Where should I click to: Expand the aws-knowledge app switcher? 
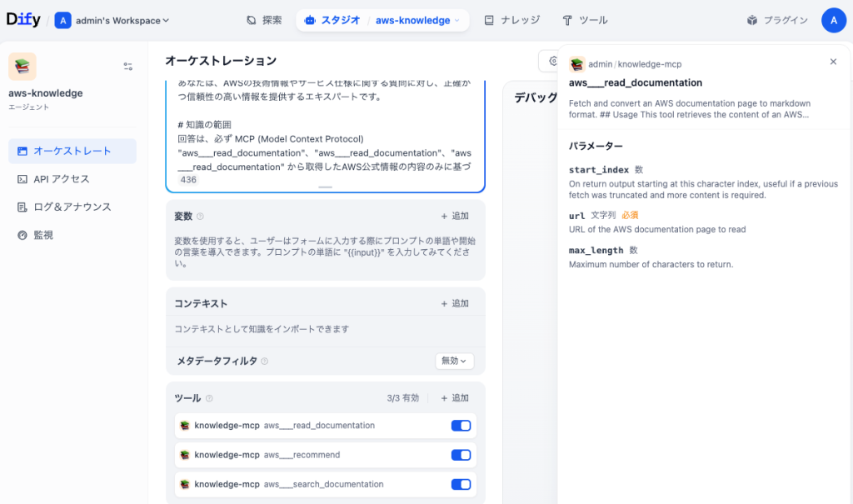pos(417,20)
